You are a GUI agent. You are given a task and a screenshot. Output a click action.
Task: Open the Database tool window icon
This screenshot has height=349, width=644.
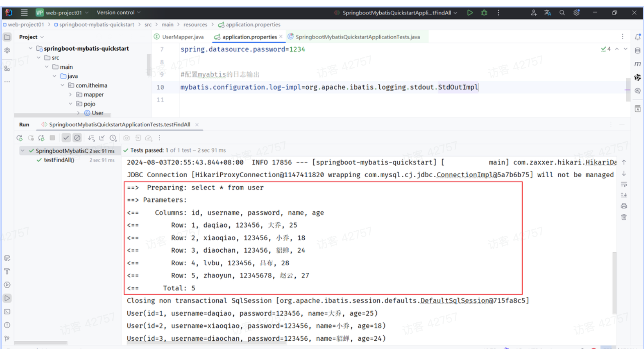click(638, 50)
